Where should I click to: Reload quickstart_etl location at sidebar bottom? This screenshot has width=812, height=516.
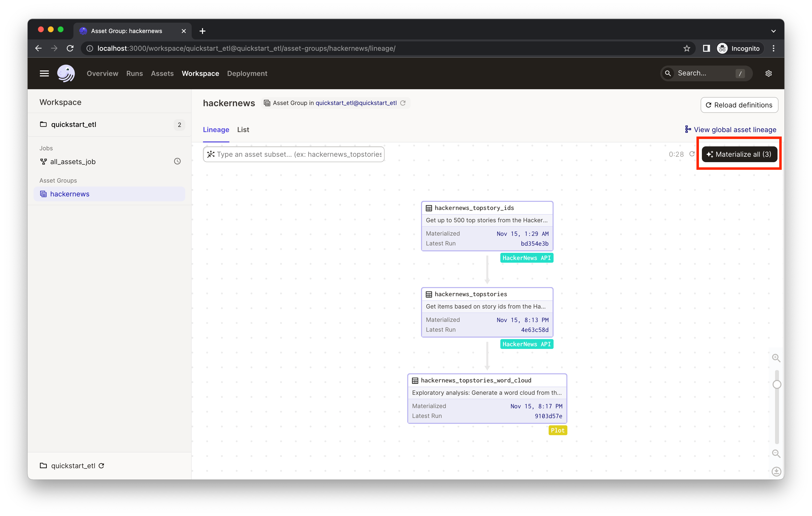tap(101, 466)
